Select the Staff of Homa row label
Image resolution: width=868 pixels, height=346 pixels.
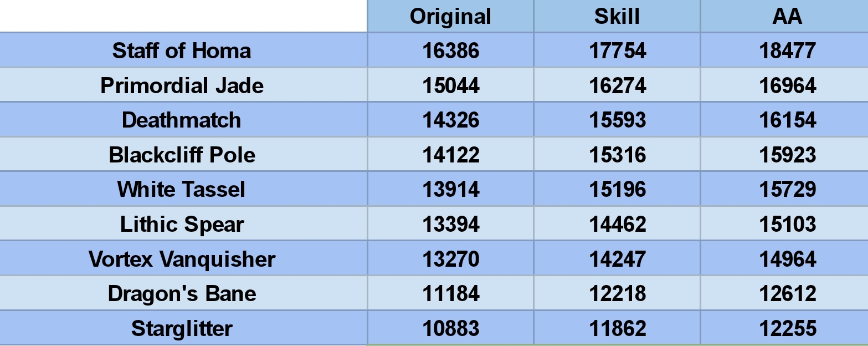[182, 51]
